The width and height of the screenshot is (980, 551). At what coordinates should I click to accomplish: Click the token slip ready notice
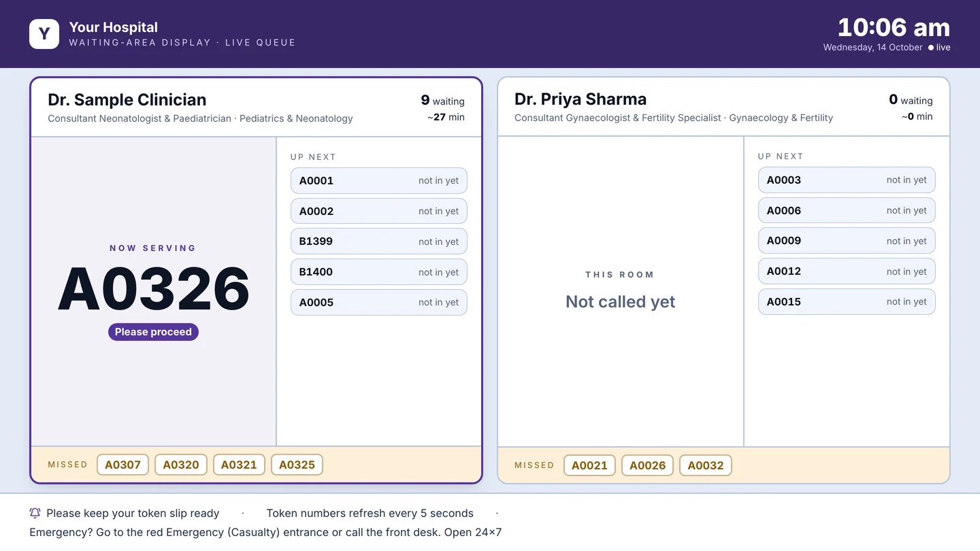[133, 513]
